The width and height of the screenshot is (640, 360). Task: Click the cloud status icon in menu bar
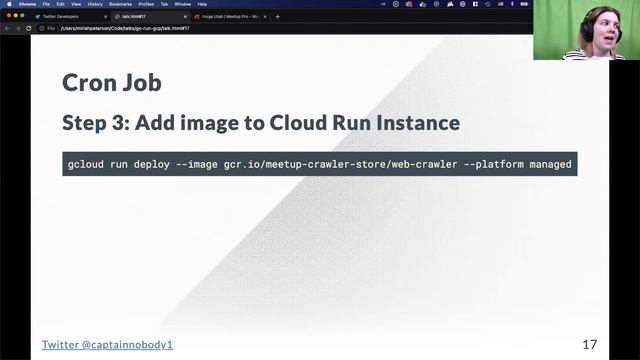coord(422,4)
